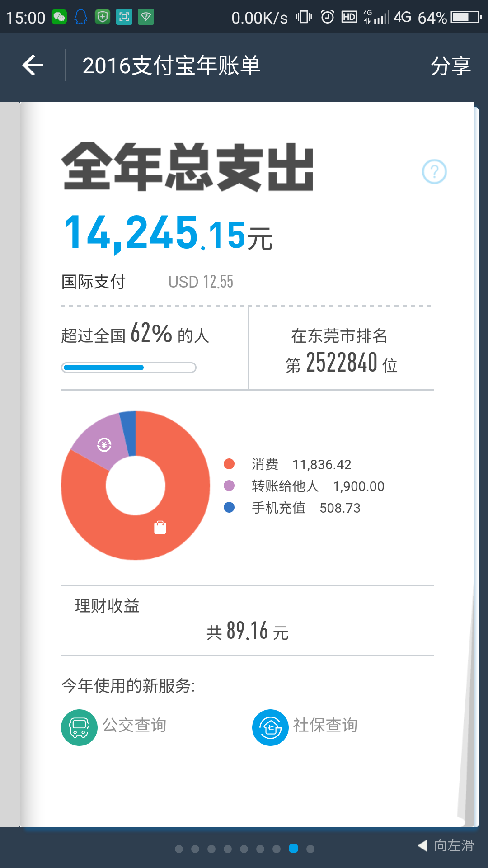488x868 pixels.
Task: Tap the shopping bag icon on chart
Action: click(160, 527)
